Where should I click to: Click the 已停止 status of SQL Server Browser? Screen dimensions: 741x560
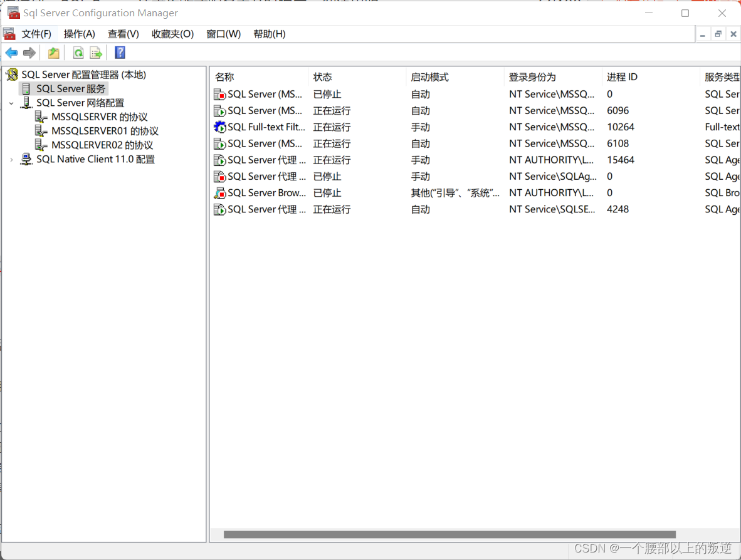coord(327,193)
